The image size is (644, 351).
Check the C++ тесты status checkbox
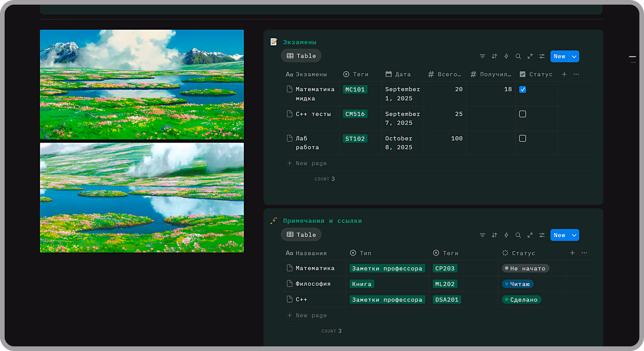pyautogui.click(x=522, y=114)
